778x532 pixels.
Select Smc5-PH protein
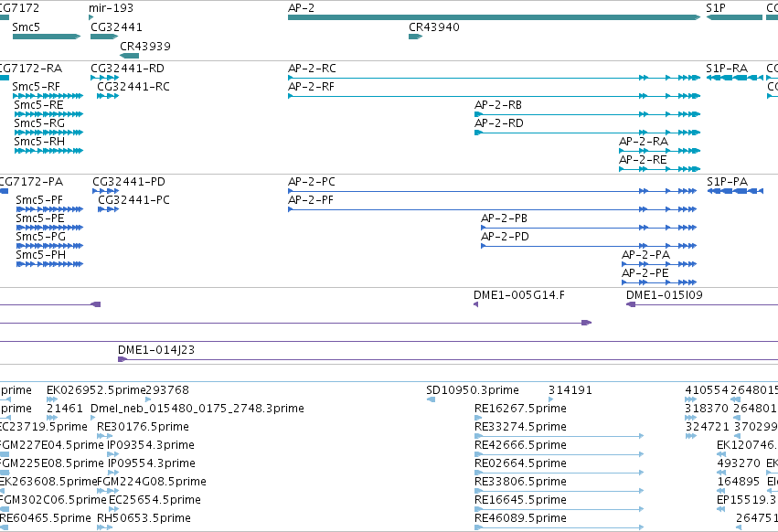(49, 264)
